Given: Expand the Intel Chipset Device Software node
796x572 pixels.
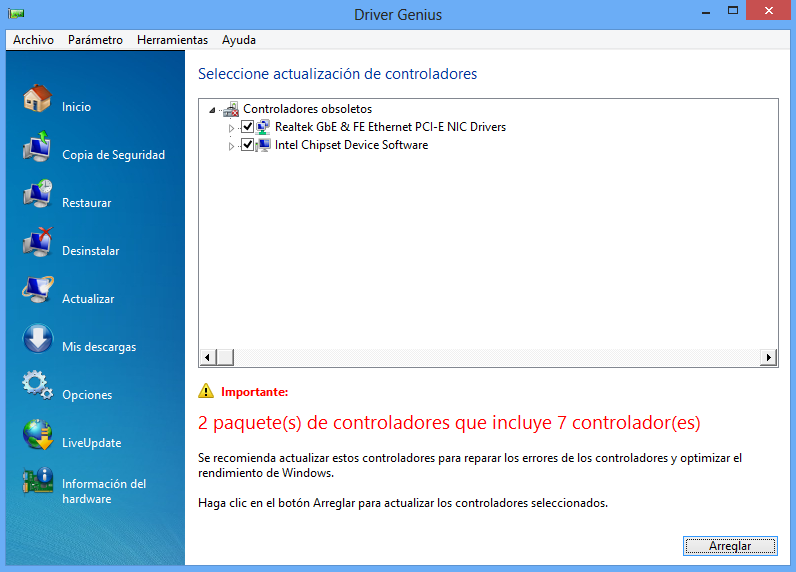Looking at the screenshot, I should pos(231,146).
